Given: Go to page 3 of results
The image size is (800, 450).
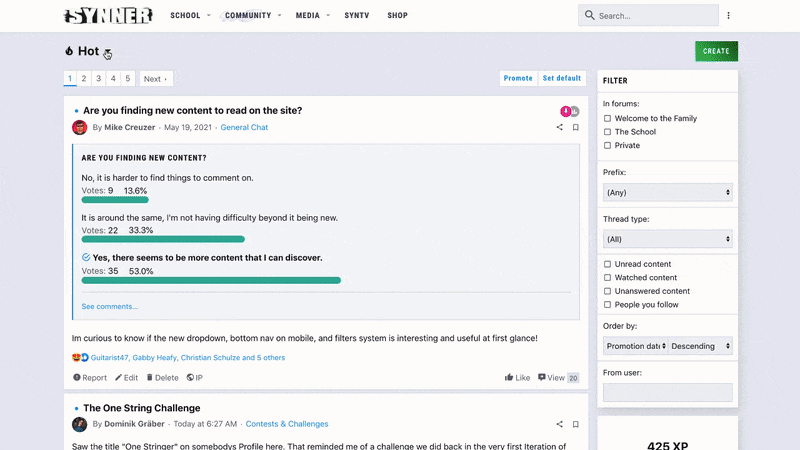Looking at the screenshot, I should 99,78.
